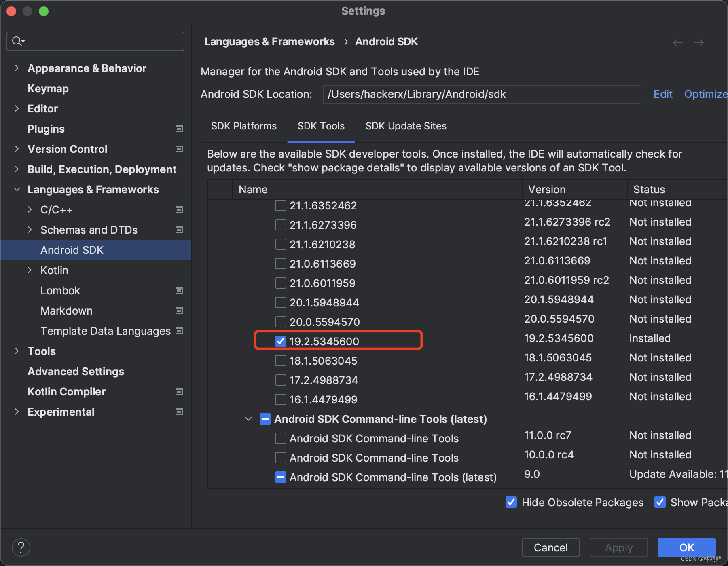Click the forward navigation arrow
728x566 pixels.
click(698, 43)
